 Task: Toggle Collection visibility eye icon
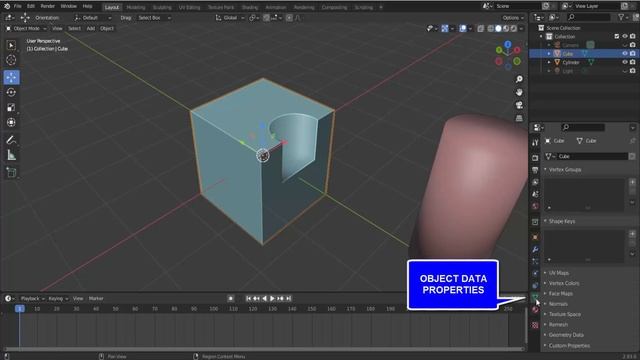tap(624, 36)
